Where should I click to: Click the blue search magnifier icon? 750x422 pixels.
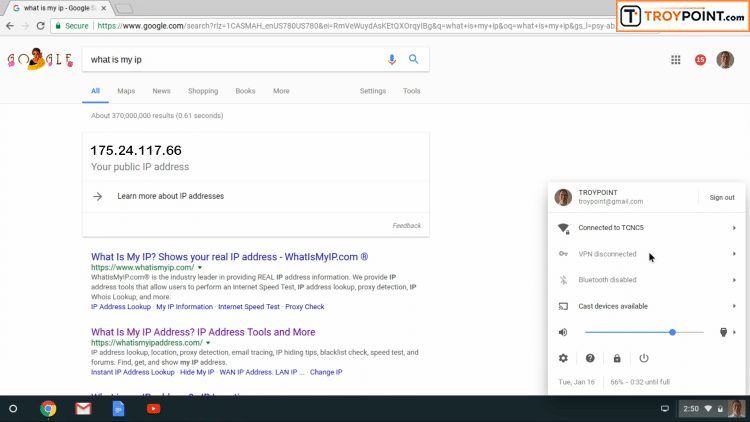[x=414, y=59]
